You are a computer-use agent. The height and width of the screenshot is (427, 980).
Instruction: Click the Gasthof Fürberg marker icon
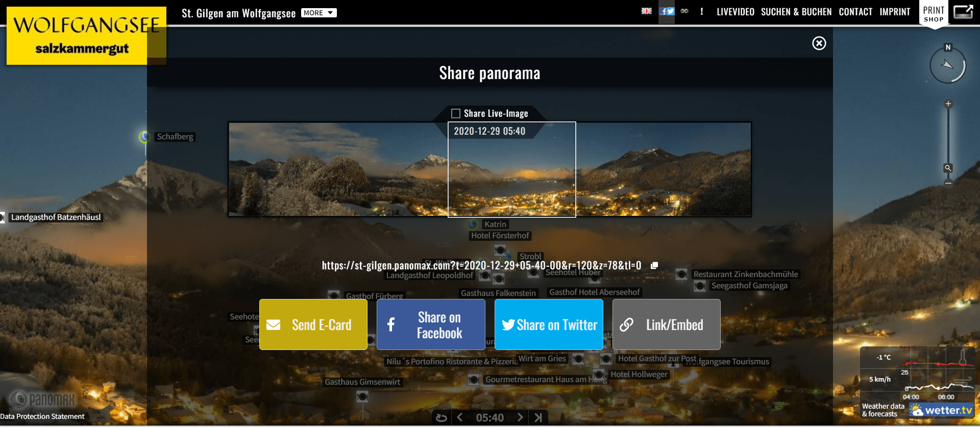pos(334,295)
